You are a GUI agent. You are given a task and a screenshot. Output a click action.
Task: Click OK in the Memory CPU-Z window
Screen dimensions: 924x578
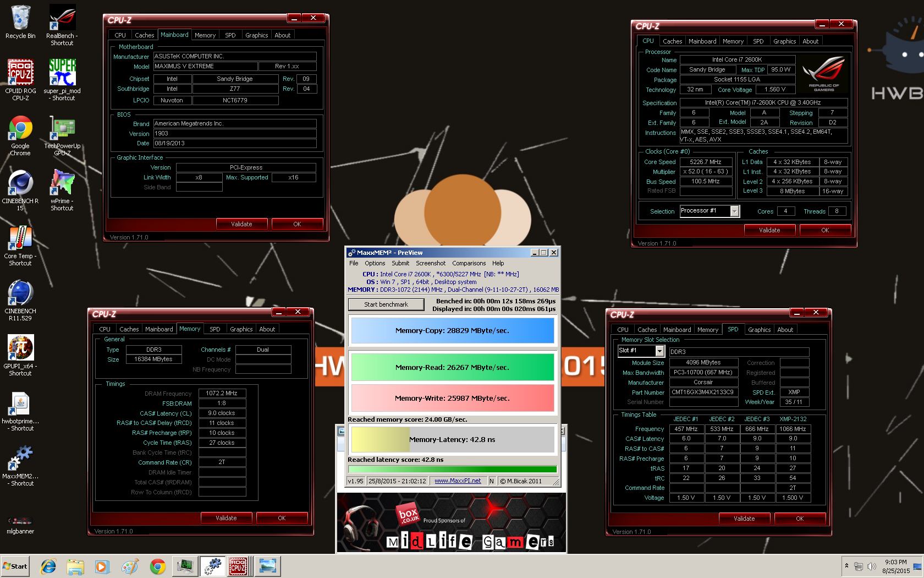[x=282, y=518]
